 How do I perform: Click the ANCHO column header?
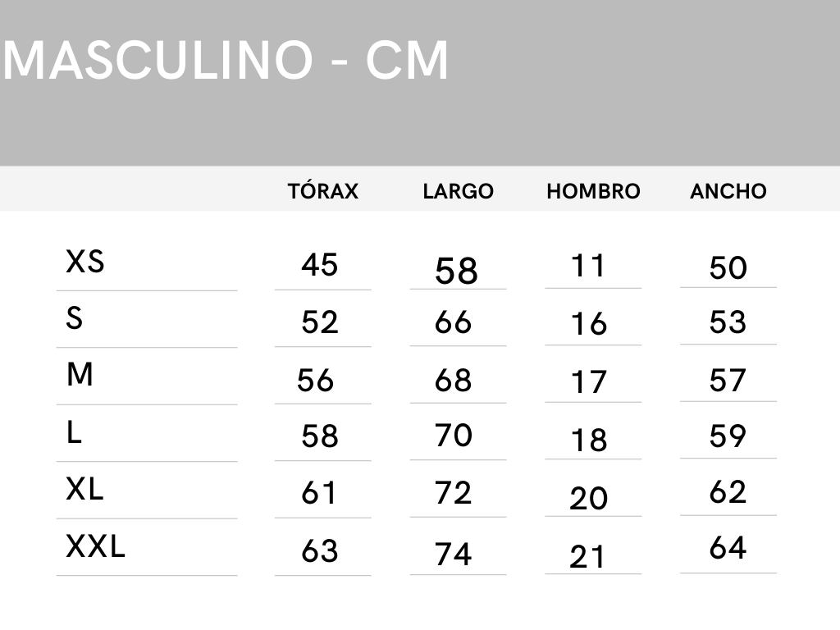pos(728,191)
